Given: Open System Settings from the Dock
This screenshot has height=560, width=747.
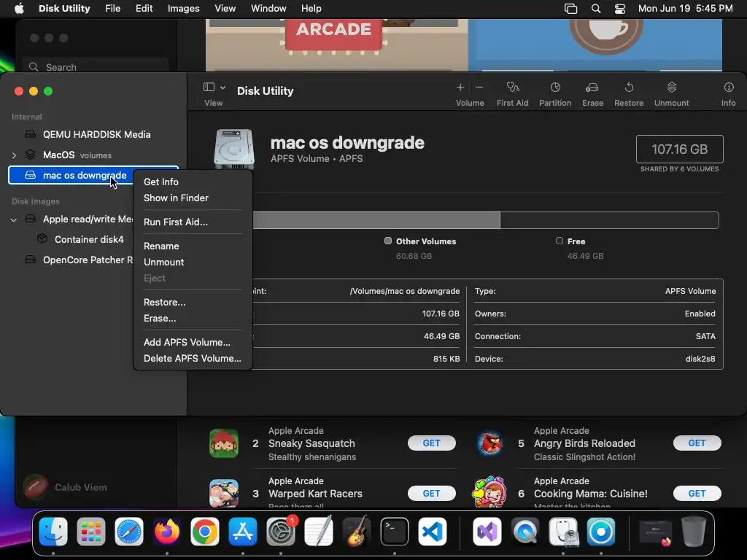Looking at the screenshot, I should click(281, 532).
